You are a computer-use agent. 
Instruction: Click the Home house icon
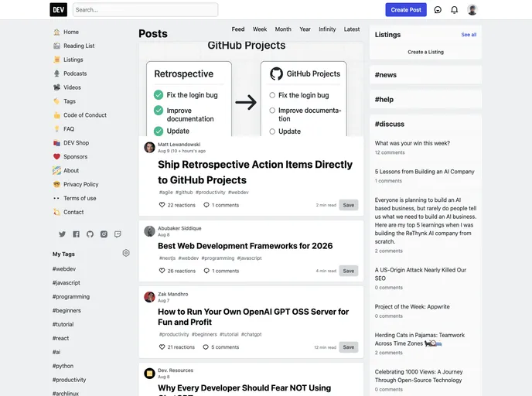tap(56, 32)
